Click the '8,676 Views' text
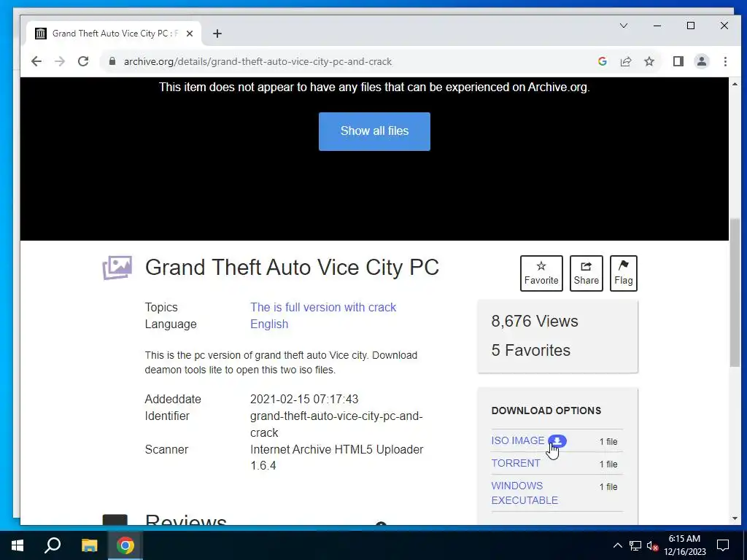Viewport: 747px width, 560px height. click(535, 321)
